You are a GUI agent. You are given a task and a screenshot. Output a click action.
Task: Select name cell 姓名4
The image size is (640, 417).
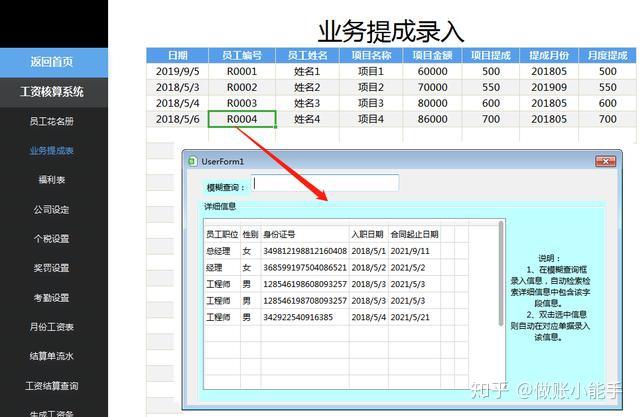[x=307, y=119]
